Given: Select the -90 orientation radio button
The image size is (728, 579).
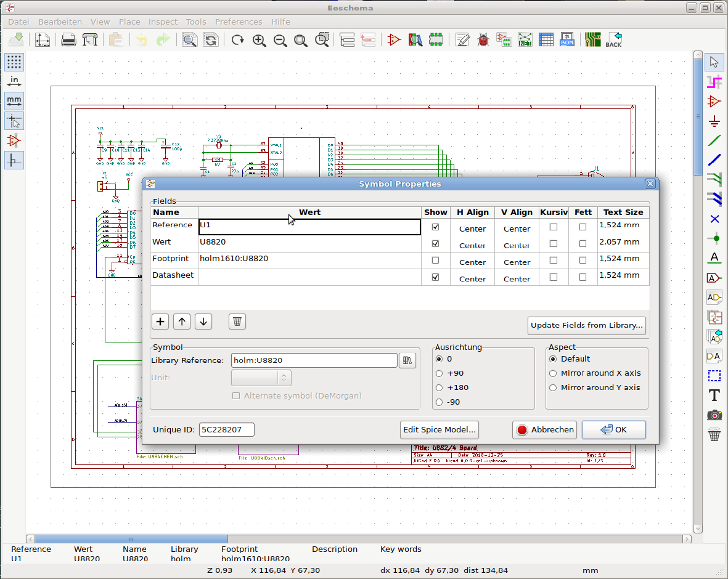Looking at the screenshot, I should pos(440,402).
